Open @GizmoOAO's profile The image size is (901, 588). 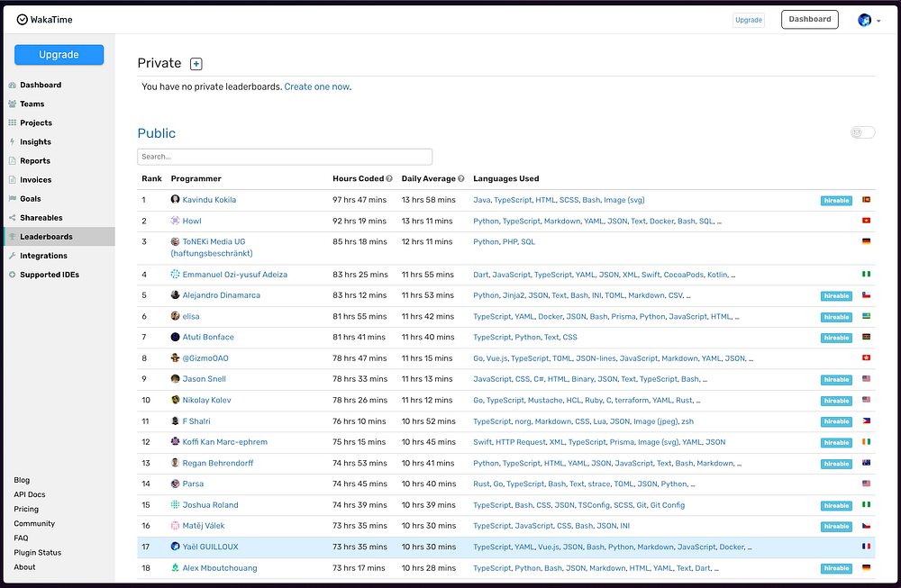click(x=205, y=358)
